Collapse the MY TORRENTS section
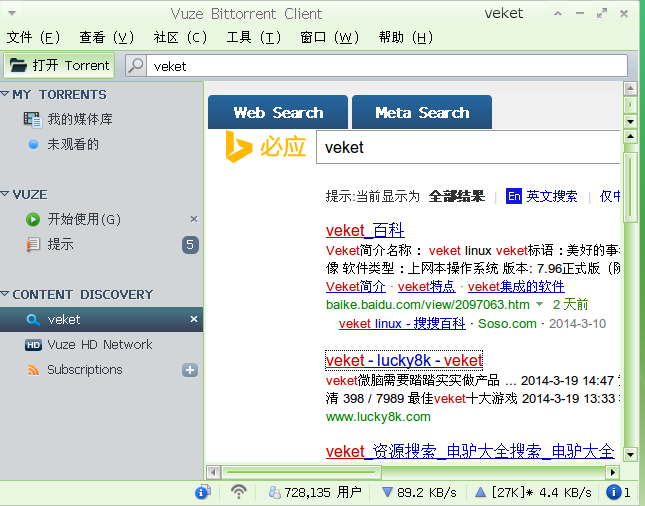Image resolution: width=645 pixels, height=506 pixels. [x=5, y=94]
